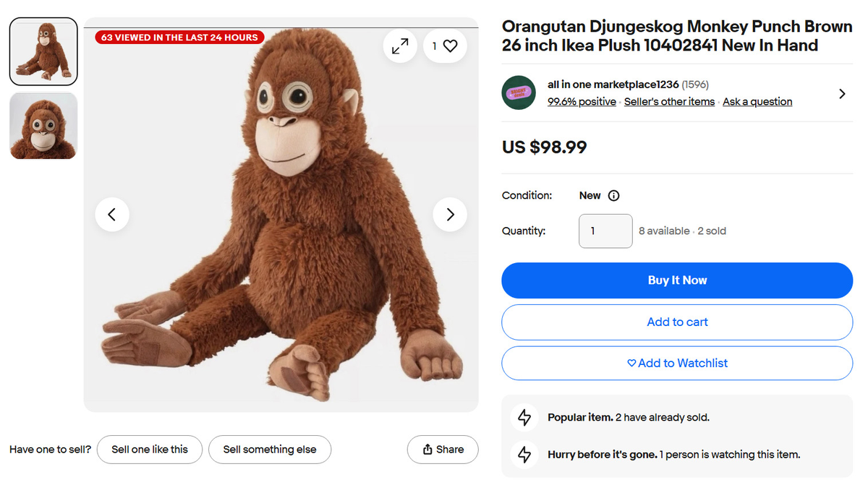Open the condition info icon
The image size is (868, 485).
tap(614, 196)
